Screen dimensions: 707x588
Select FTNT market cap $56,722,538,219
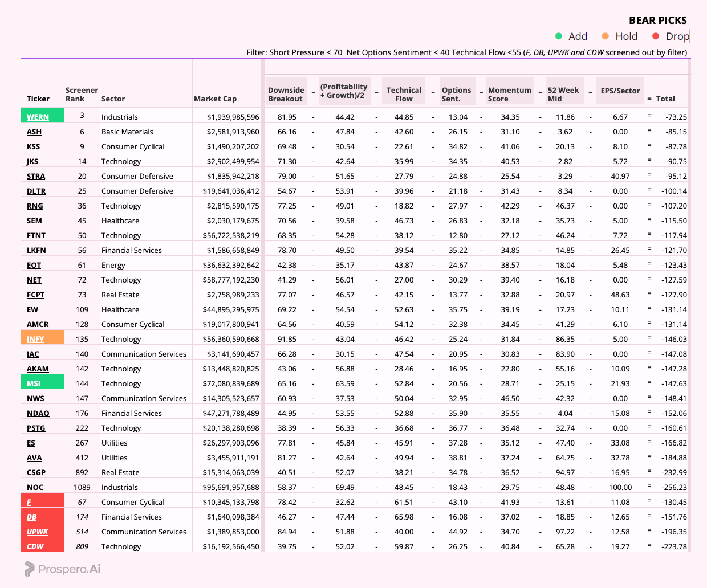coord(231,235)
